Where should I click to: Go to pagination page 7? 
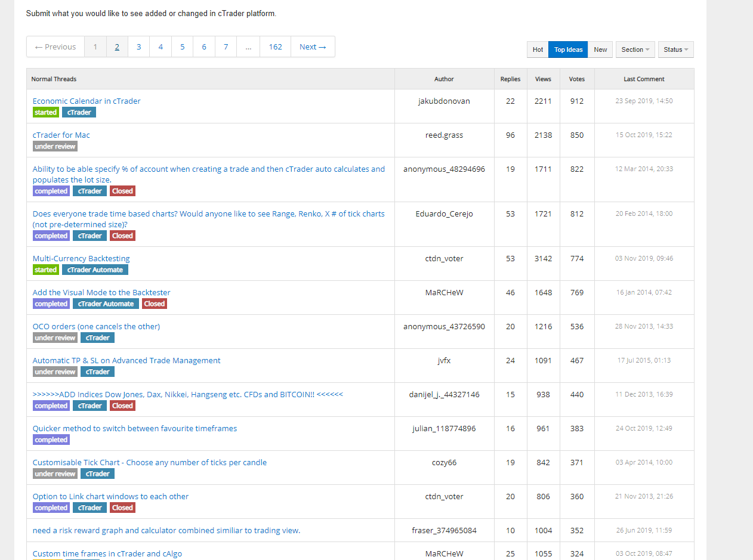click(226, 47)
